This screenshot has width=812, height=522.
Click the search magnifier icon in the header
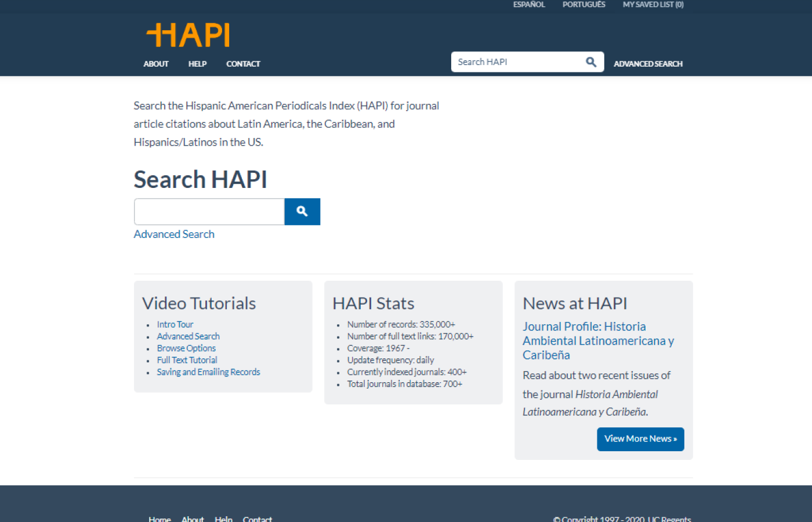click(x=591, y=61)
